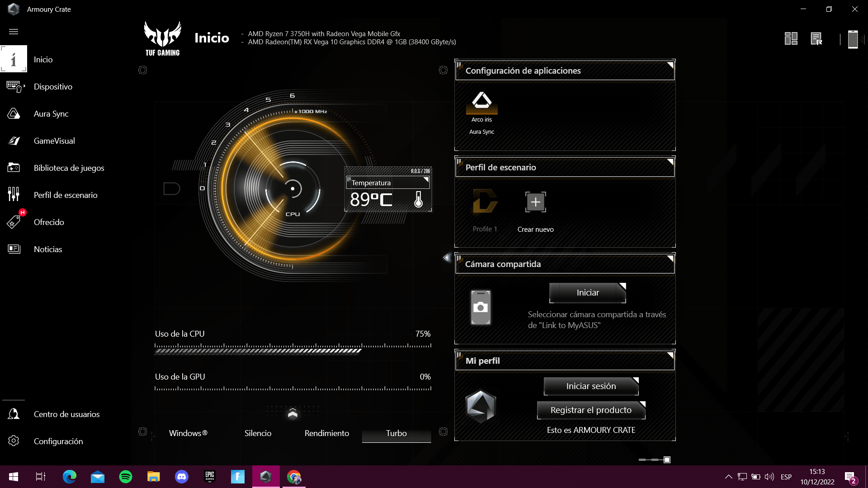Click the shared camera phone icon
This screenshot has height=488, width=868.
pyautogui.click(x=481, y=307)
